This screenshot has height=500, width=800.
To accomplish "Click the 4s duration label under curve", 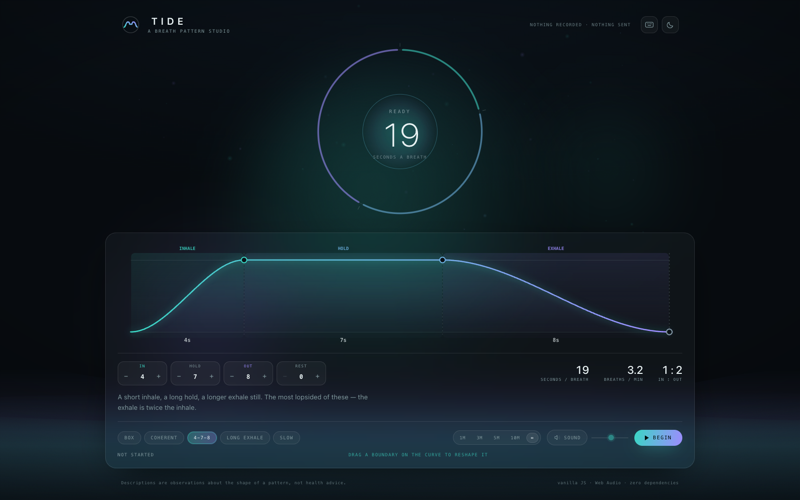I will (x=187, y=340).
